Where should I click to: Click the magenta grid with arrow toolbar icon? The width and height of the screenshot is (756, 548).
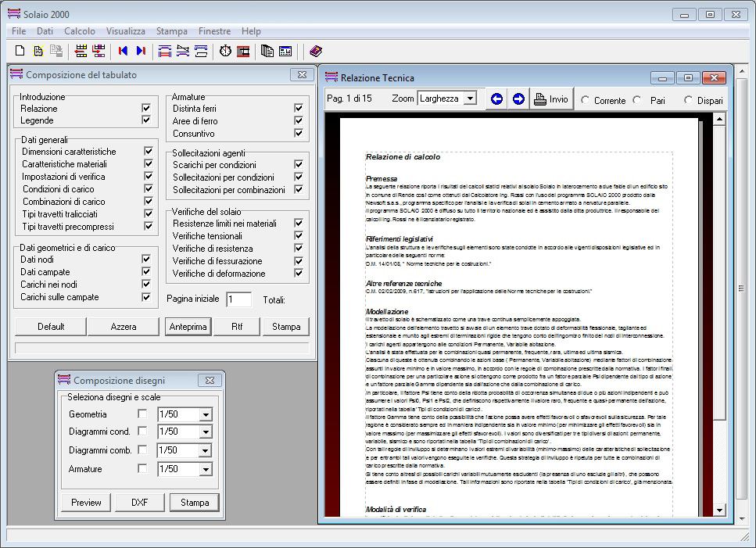[99, 51]
